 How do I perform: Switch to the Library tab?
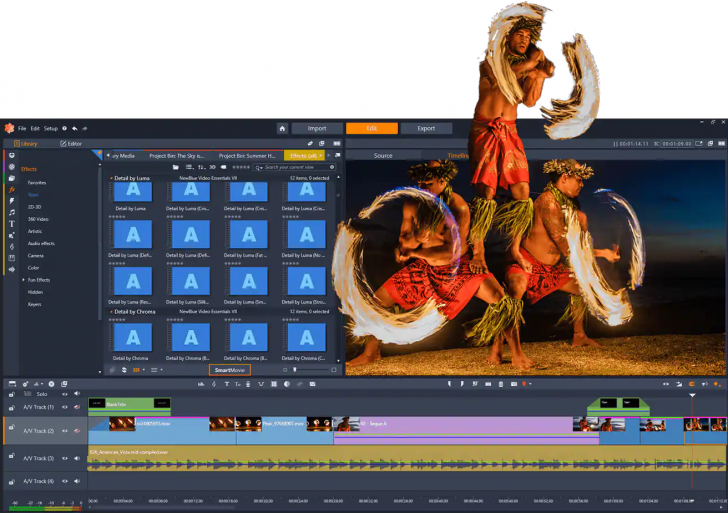[x=26, y=144]
